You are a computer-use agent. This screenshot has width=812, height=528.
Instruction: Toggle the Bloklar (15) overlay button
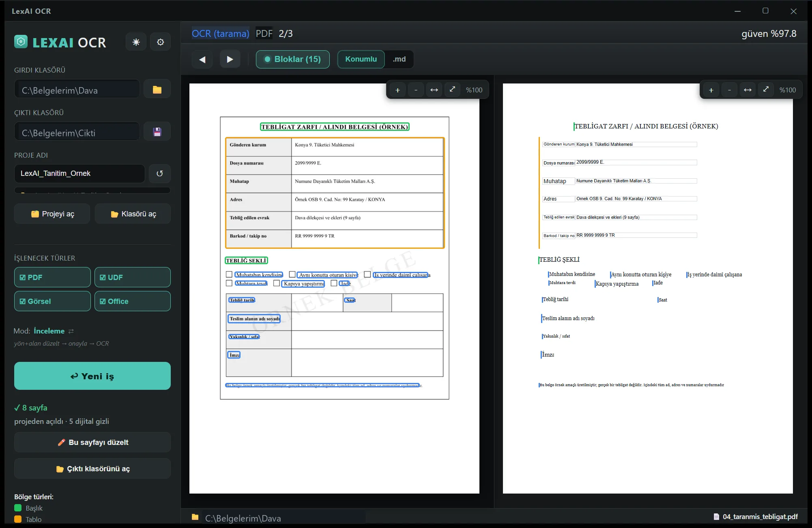(293, 59)
